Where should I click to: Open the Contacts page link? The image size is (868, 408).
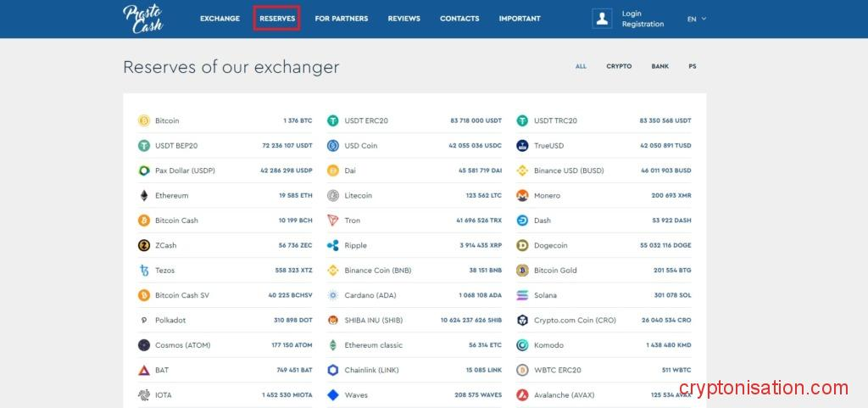(459, 19)
